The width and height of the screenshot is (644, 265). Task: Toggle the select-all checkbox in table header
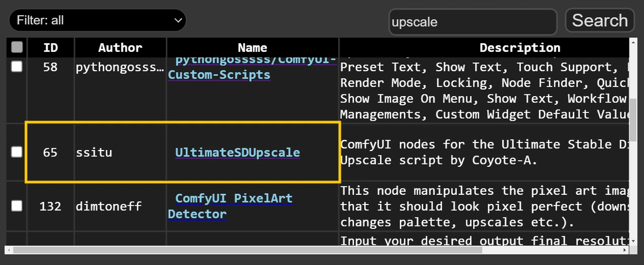pyautogui.click(x=17, y=47)
